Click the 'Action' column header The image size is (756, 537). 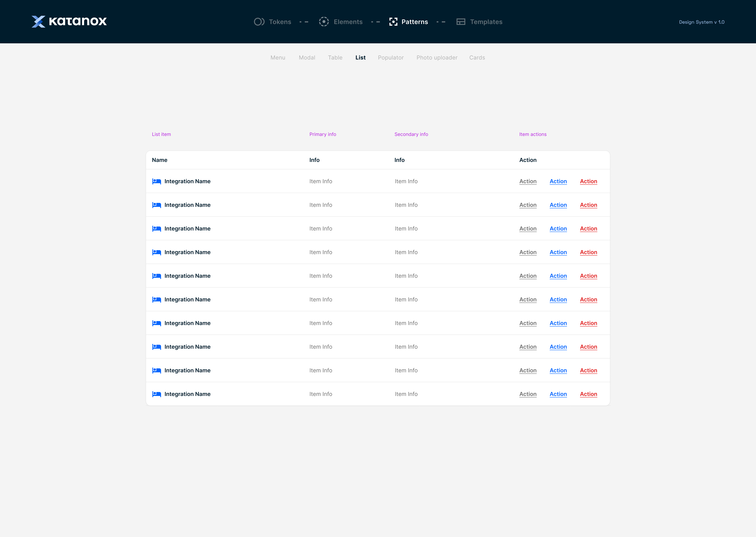pyautogui.click(x=528, y=160)
